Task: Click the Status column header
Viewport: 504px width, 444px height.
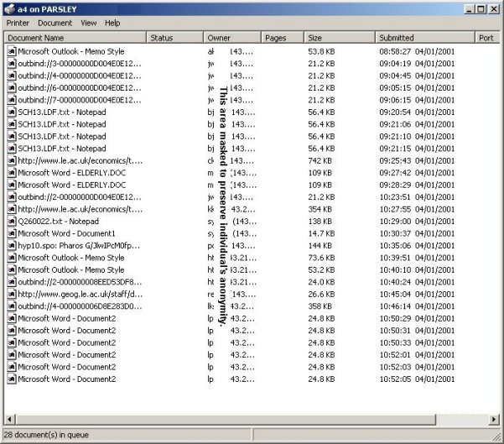Action: 175,38
